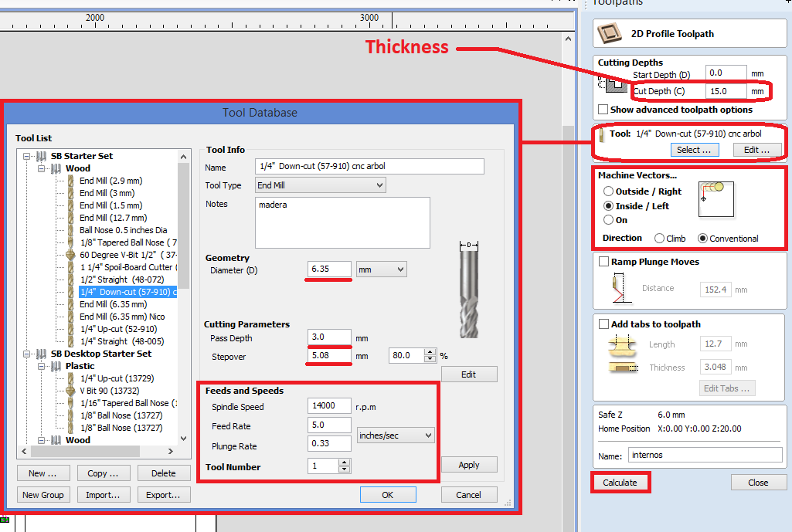Click the tool bit icon beside Tool label

(602, 135)
